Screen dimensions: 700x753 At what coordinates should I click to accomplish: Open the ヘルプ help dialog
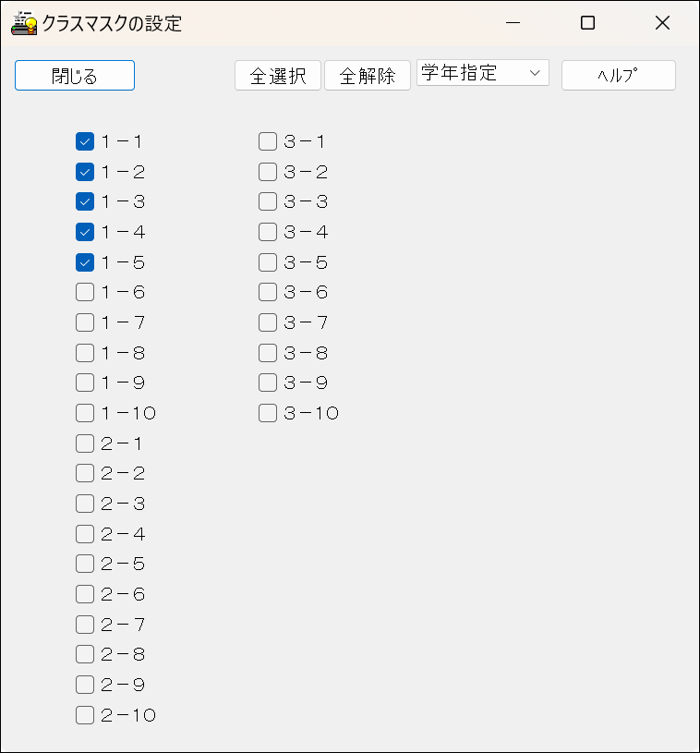[618, 75]
